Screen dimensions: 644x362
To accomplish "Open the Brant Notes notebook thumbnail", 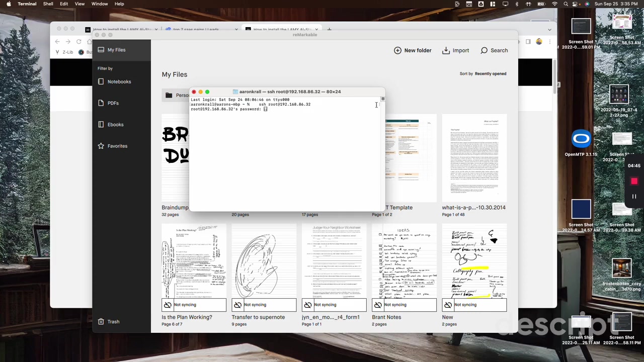I will pyautogui.click(x=404, y=261).
